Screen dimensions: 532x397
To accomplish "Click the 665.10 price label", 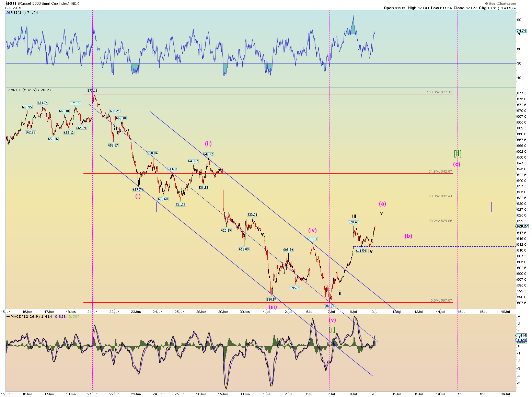I will coord(121,118).
